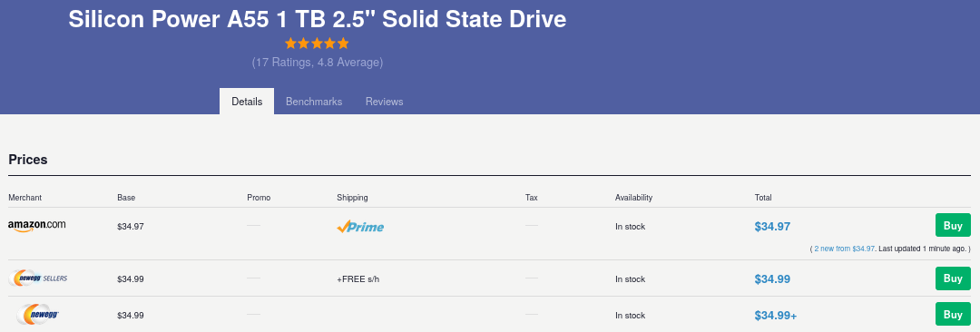The image size is (980, 332).
Task: Click the Amazon.com merchant logo
Action: [x=37, y=226]
